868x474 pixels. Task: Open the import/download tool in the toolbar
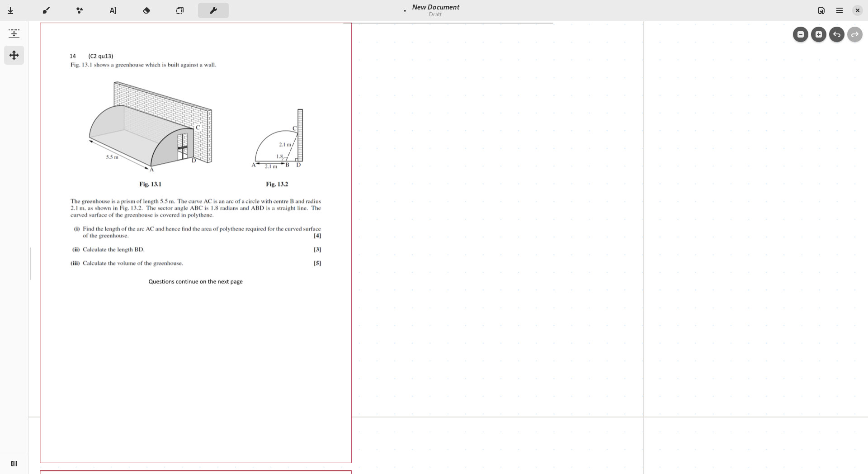point(11,10)
